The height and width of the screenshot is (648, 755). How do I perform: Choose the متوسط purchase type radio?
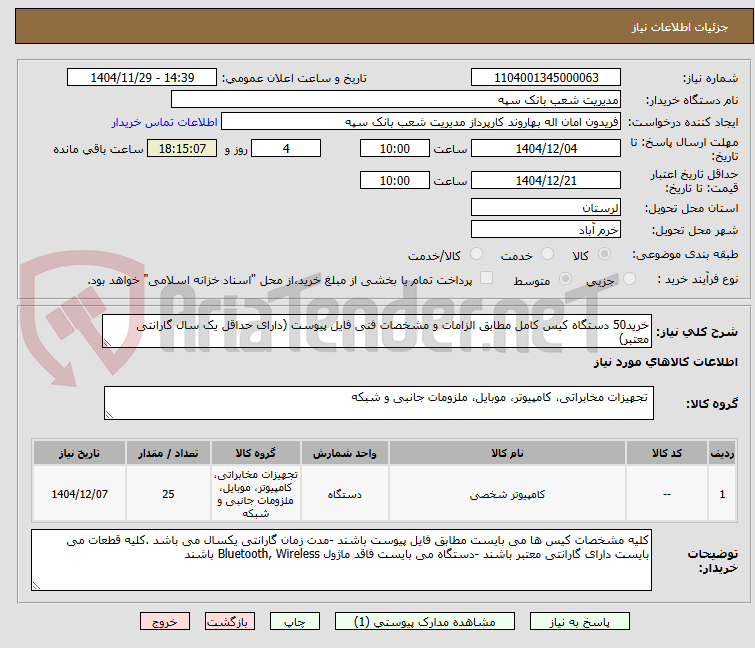pos(565,278)
